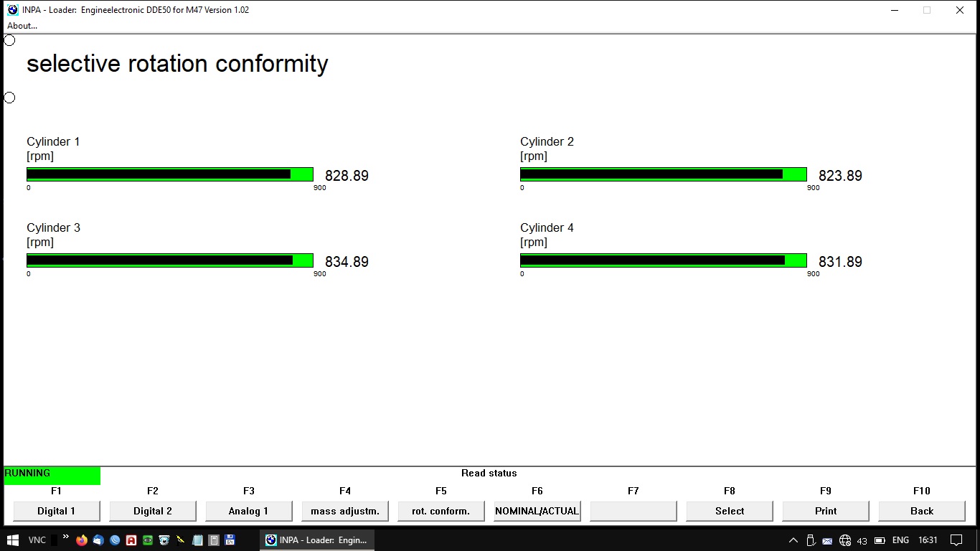The width and height of the screenshot is (980, 551).
Task: Click the 43 tray indicator
Action: [862, 541]
